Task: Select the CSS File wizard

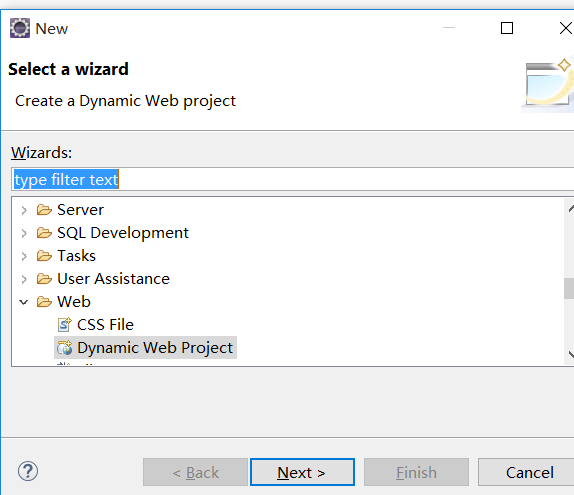Action: [x=105, y=325]
